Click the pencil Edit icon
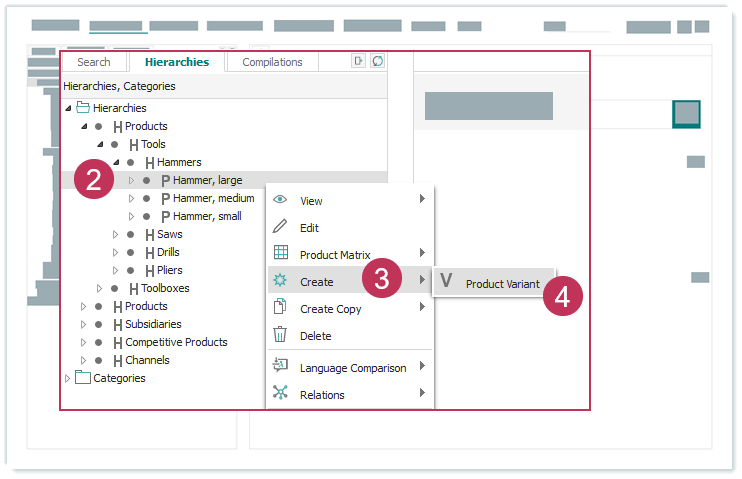 [281, 227]
